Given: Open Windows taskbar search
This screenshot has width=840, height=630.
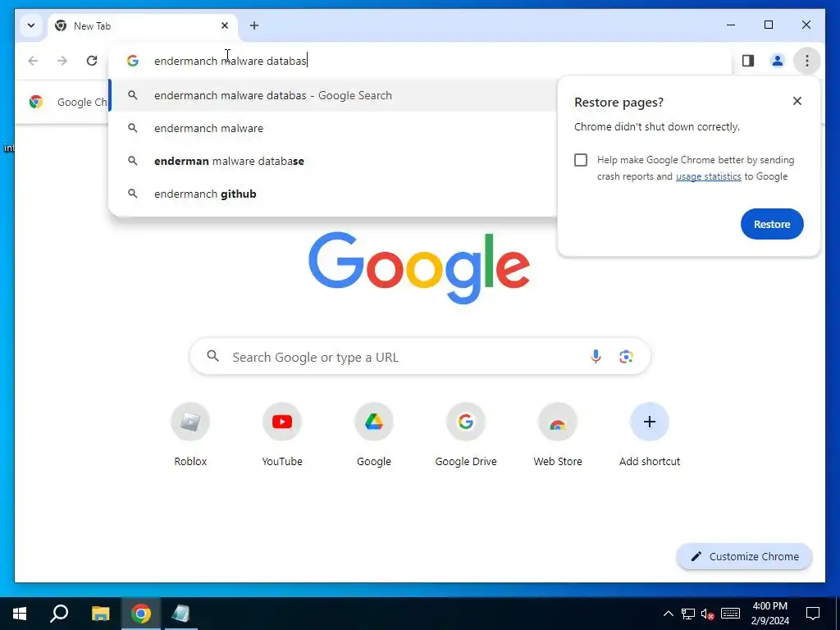Looking at the screenshot, I should click(59, 614).
